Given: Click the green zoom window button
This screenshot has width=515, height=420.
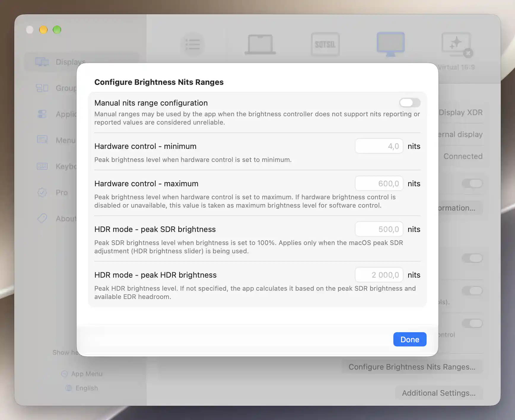Looking at the screenshot, I should pyautogui.click(x=57, y=30).
